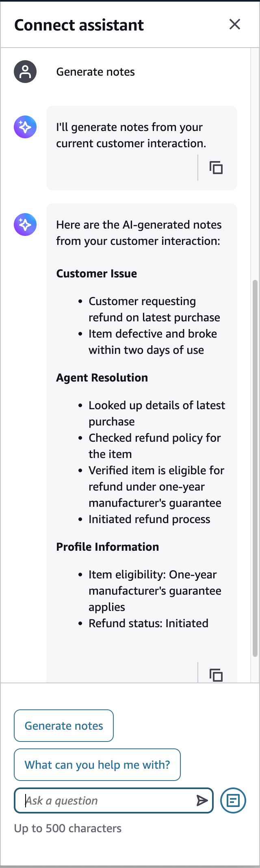The image size is (260, 868).
Task: Click the "Initiated refund process" bullet
Action: click(149, 519)
